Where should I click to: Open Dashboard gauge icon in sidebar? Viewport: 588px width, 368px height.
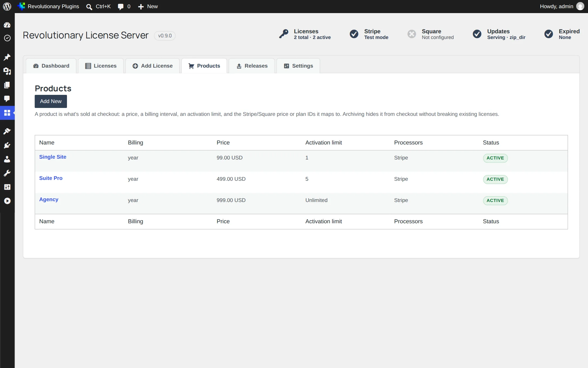pos(7,25)
